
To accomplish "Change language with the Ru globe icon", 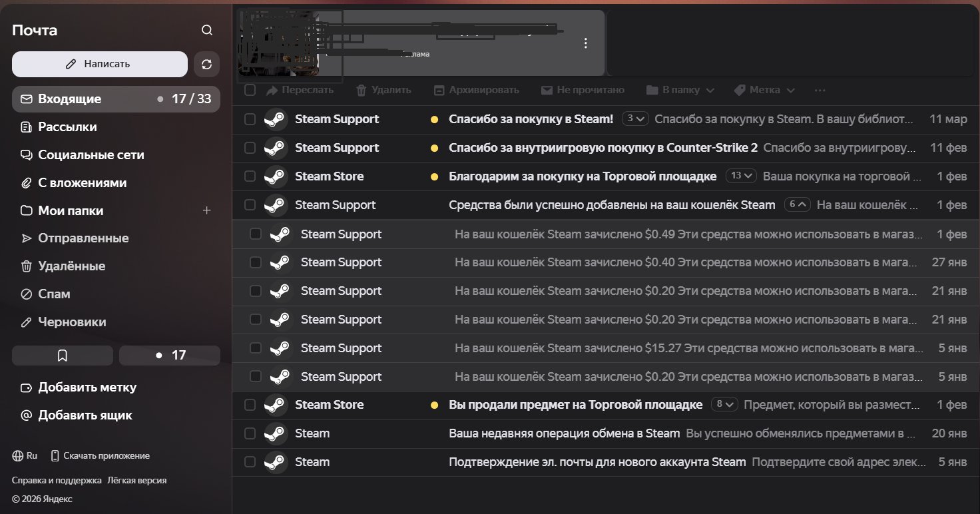I will (25, 456).
